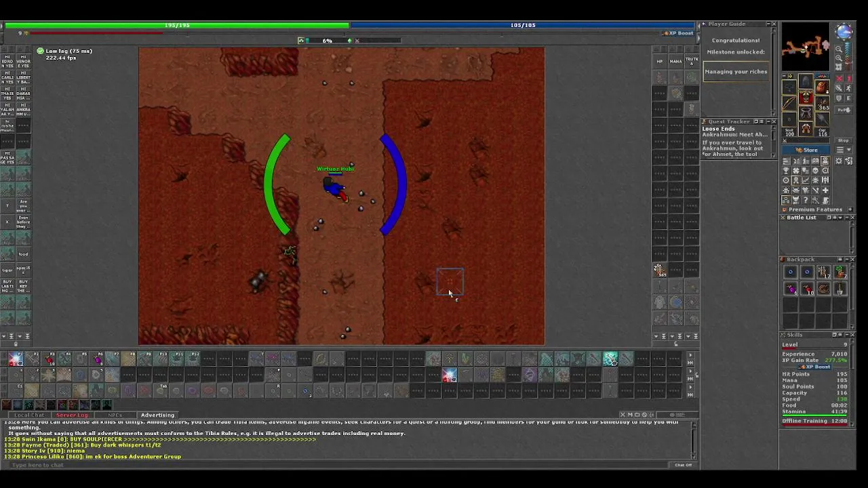
Task: Toggle the XP Boost indicator in top bar
Action: (678, 33)
